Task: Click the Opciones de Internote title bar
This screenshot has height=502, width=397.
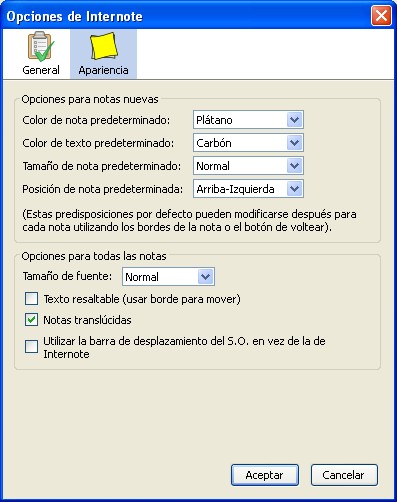Action: 187,16
